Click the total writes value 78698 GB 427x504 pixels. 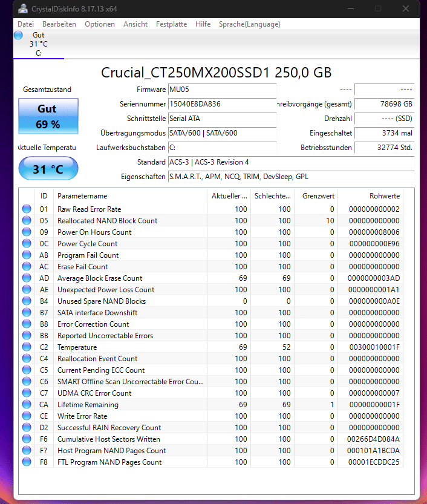pyautogui.click(x=384, y=104)
